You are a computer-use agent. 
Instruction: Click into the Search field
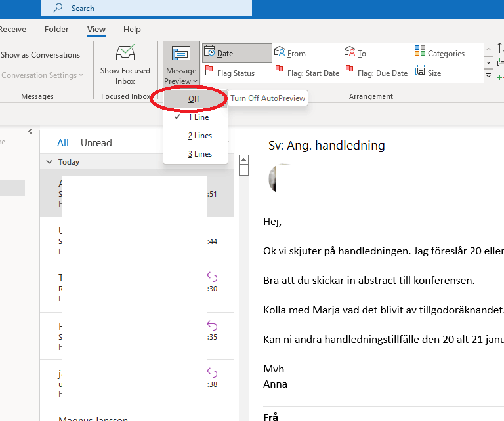[146, 8]
